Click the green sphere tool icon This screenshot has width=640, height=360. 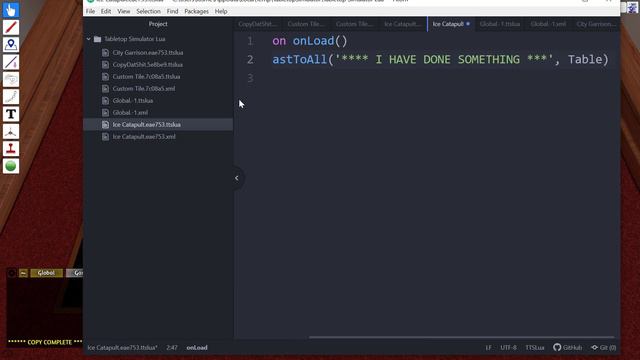click(x=11, y=166)
